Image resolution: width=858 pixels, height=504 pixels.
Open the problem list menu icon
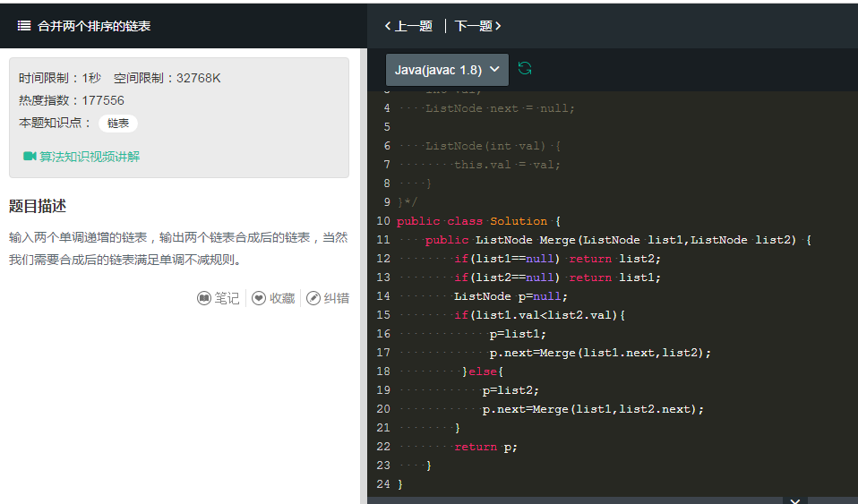point(24,26)
